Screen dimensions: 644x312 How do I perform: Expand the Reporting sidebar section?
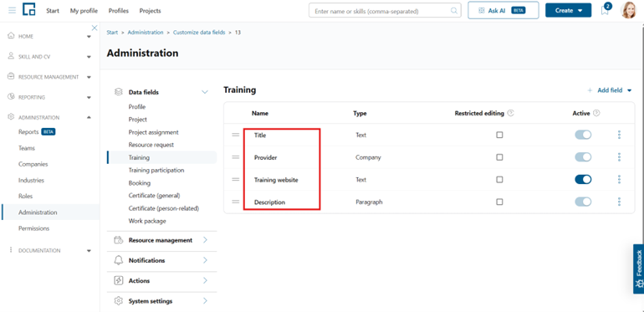[x=89, y=98]
